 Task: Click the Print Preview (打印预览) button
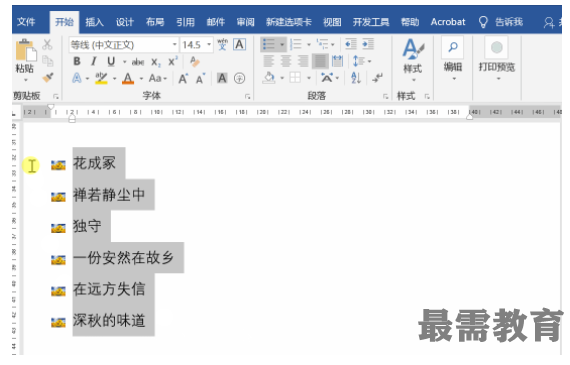coord(497,59)
